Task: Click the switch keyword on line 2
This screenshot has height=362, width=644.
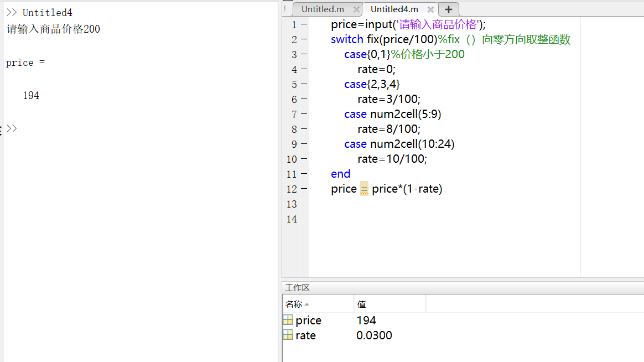Action: tap(347, 39)
